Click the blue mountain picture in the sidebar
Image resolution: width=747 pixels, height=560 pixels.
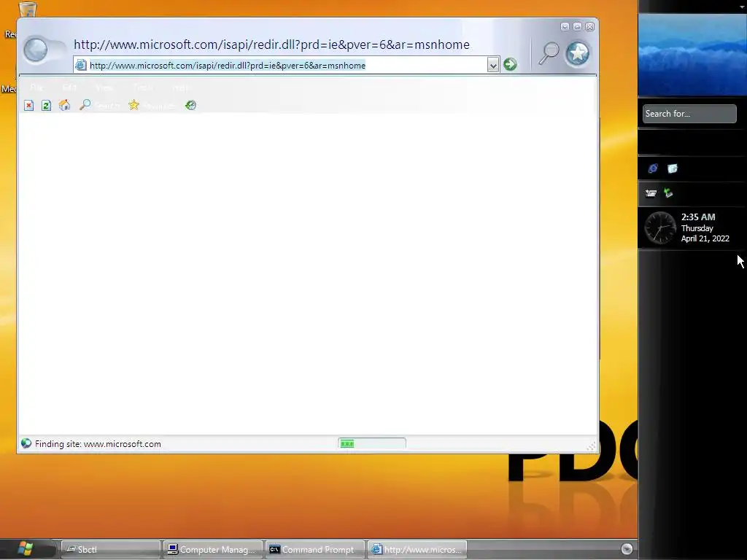tap(692, 55)
